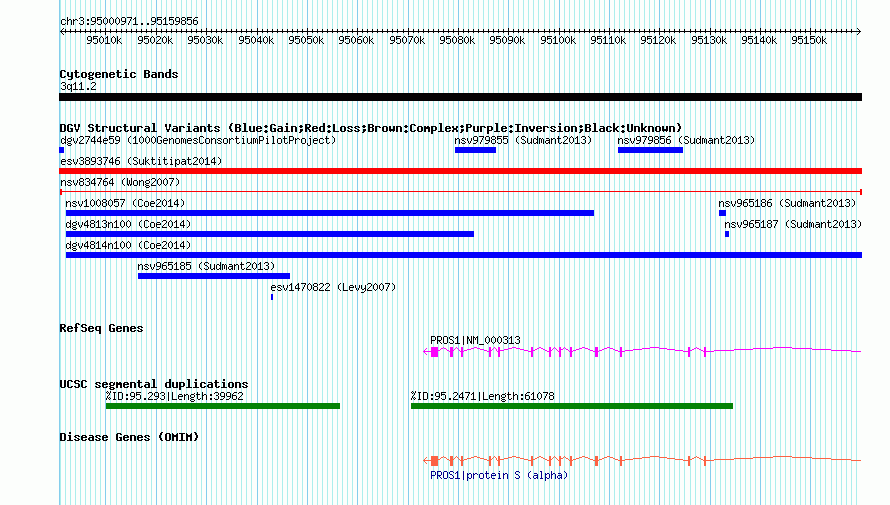Open the %ID:95.293|Length:39962 label
This screenshot has width=890, height=505.
174,396
